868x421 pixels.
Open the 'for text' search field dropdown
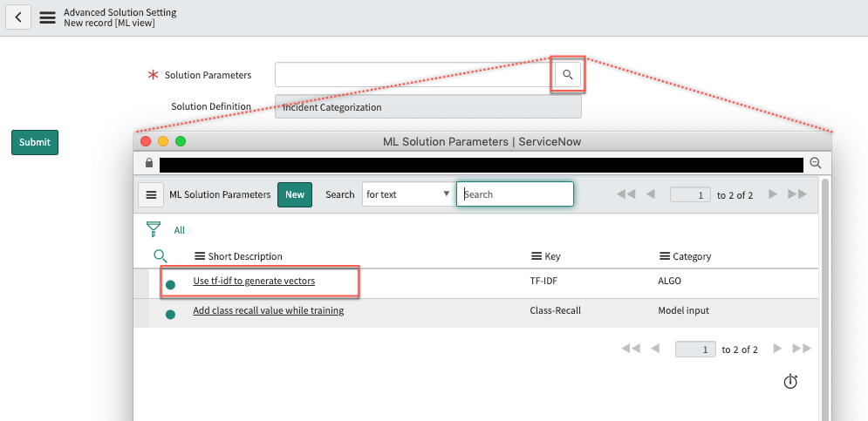click(408, 194)
